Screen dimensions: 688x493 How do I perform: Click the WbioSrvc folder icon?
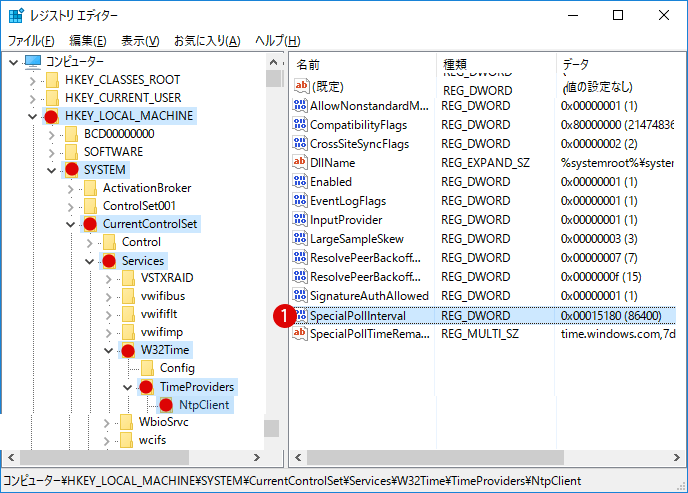126,422
